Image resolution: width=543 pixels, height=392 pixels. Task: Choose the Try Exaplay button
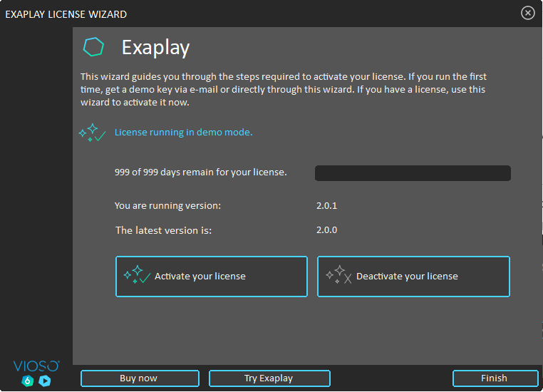coord(269,378)
